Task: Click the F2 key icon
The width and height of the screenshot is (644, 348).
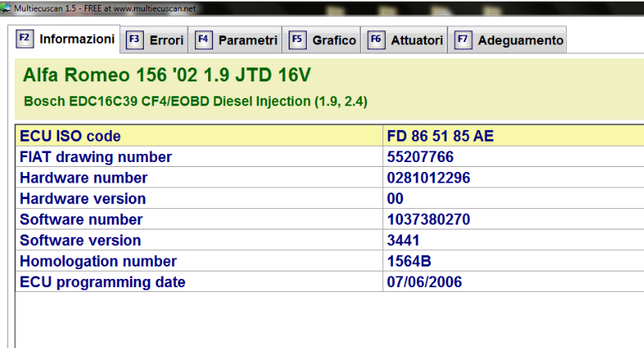Action: point(25,39)
